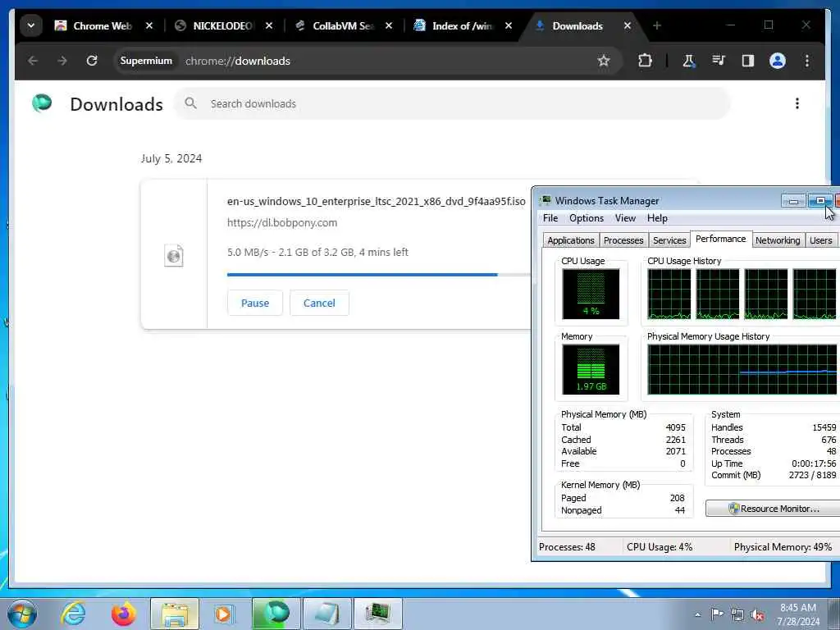This screenshot has height=630, width=840.
Task: Open Resource Monitor
Action: [x=774, y=509]
